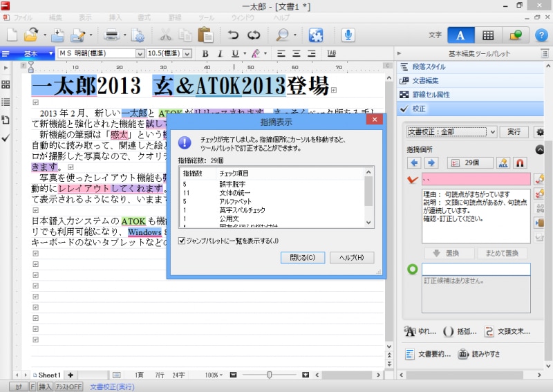Toggle the jump palette list checkbox
Viewport: 553px width, 392px height.
pyautogui.click(x=182, y=241)
